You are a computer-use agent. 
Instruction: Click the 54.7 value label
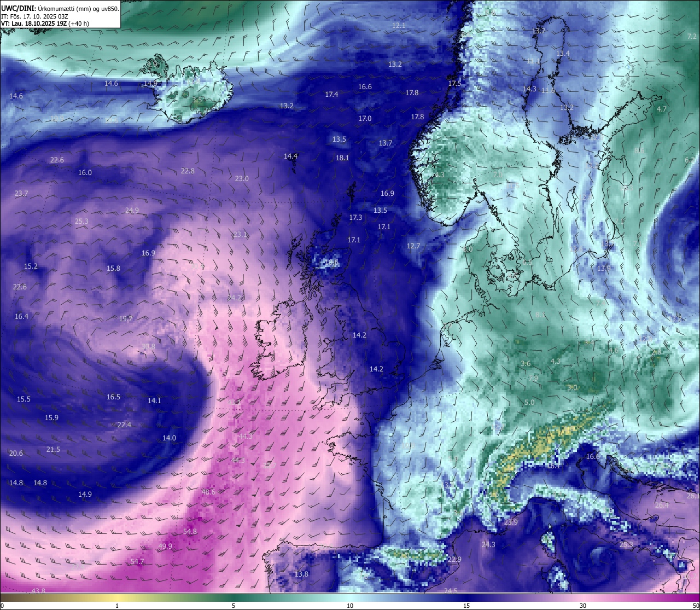pyautogui.click(x=137, y=562)
